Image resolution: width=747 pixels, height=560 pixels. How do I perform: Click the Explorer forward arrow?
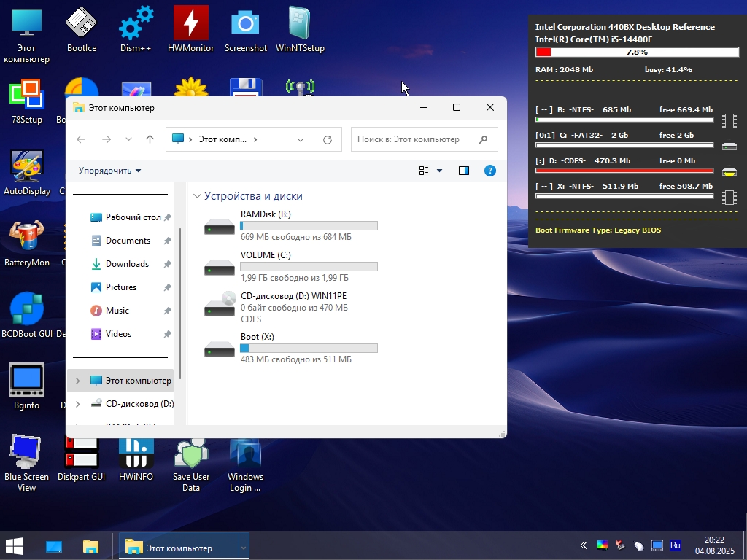[107, 139]
